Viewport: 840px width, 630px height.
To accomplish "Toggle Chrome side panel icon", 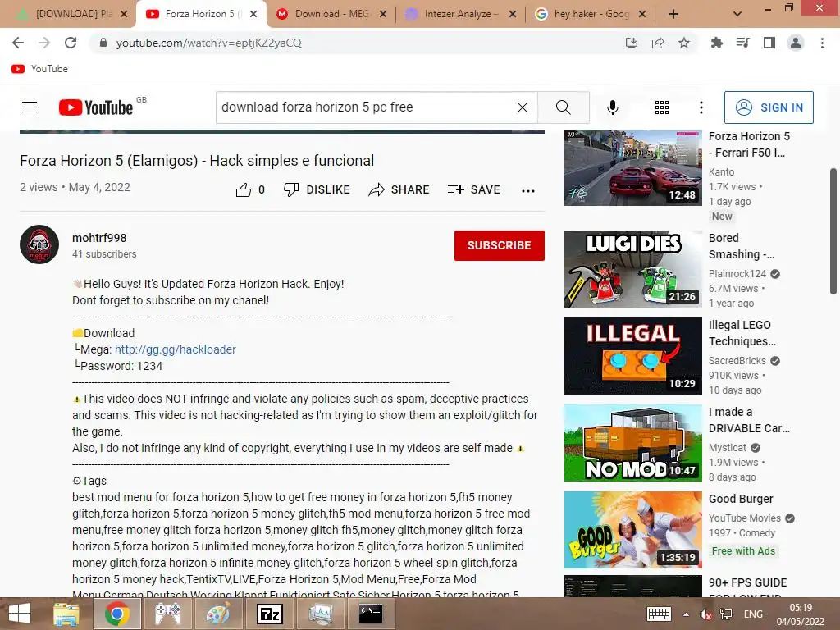I will pyautogui.click(x=769, y=43).
